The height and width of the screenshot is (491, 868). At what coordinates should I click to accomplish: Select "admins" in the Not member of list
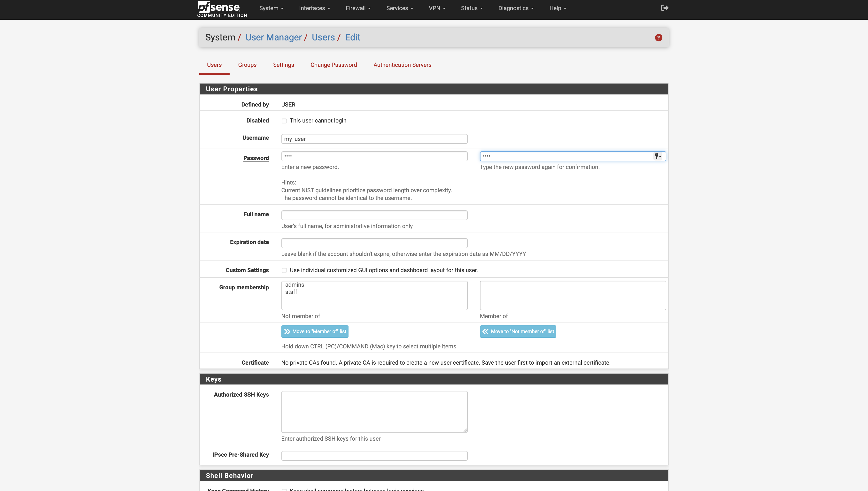click(x=295, y=284)
